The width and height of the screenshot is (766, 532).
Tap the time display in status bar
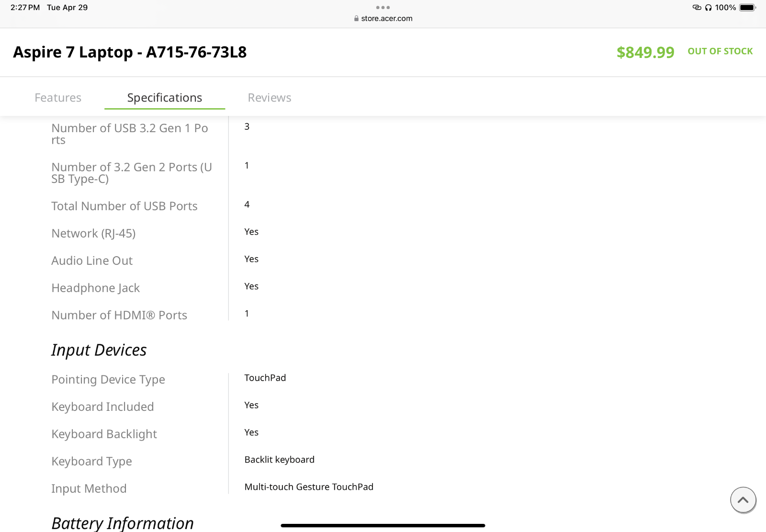coord(25,8)
